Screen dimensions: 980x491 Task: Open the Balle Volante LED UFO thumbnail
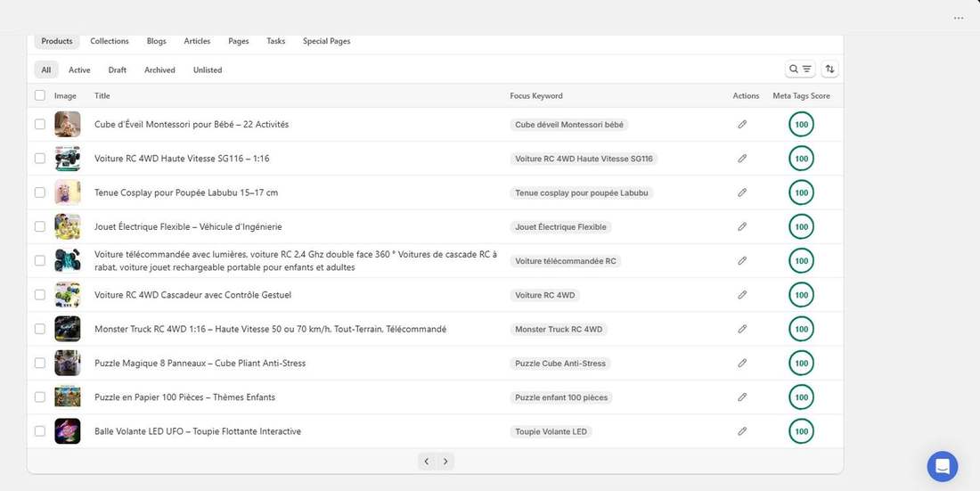(x=68, y=431)
